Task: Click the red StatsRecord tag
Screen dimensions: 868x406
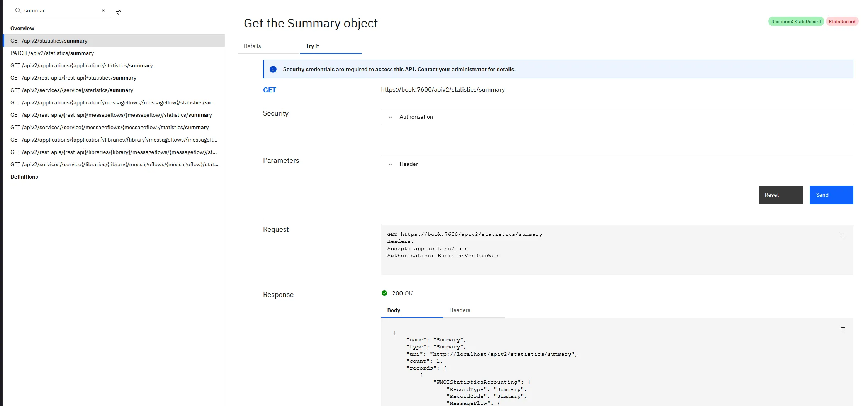Action: (842, 22)
